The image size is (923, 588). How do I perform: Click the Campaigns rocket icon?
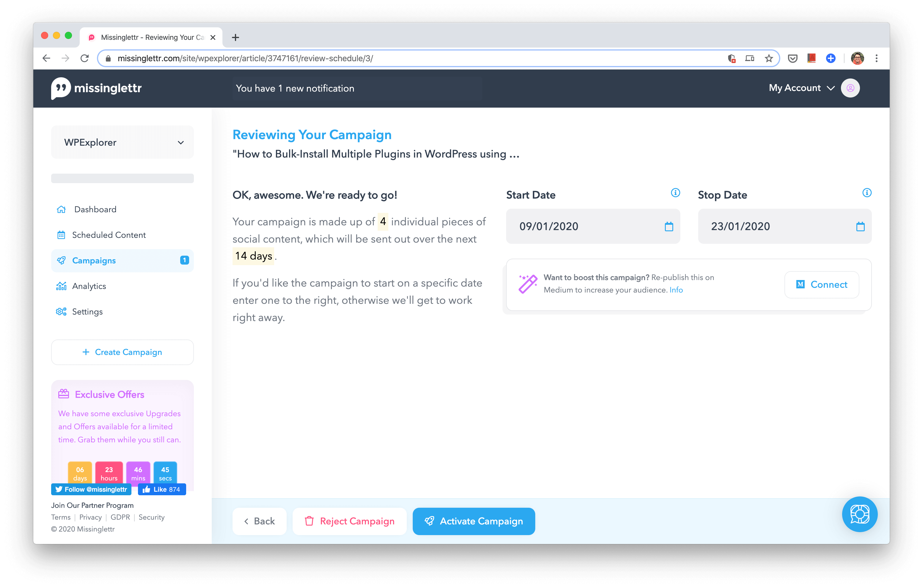pos(62,260)
